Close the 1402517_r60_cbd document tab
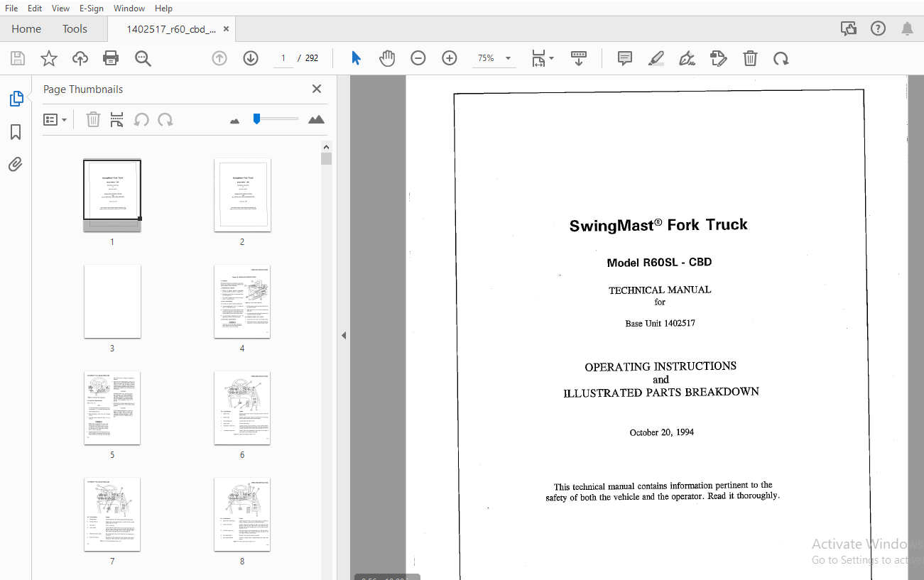This screenshot has width=924, height=580. [x=227, y=29]
